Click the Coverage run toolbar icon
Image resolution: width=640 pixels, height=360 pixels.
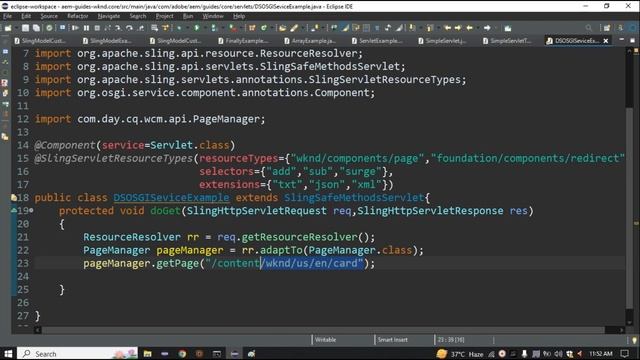tap(213, 28)
